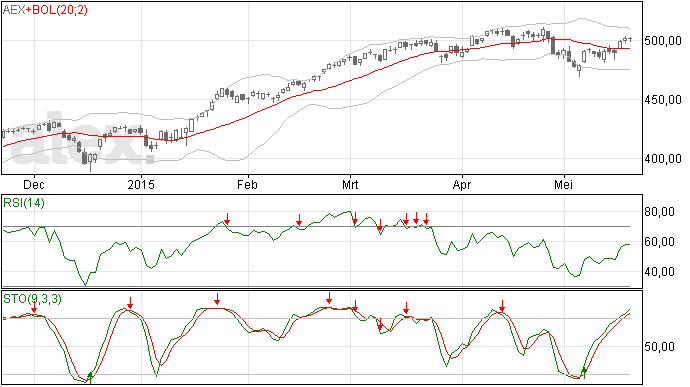Click the first red stochastic arrow in December
Screen dimensions: 690x387
pos(34,308)
